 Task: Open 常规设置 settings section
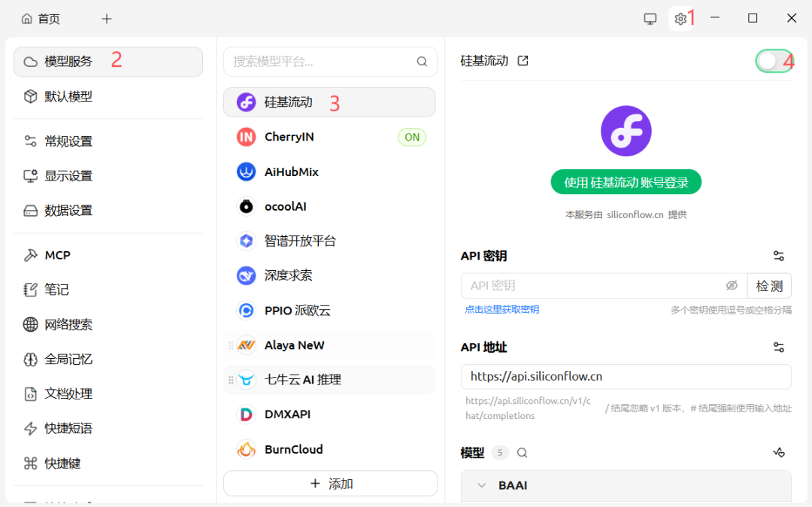coord(108,141)
